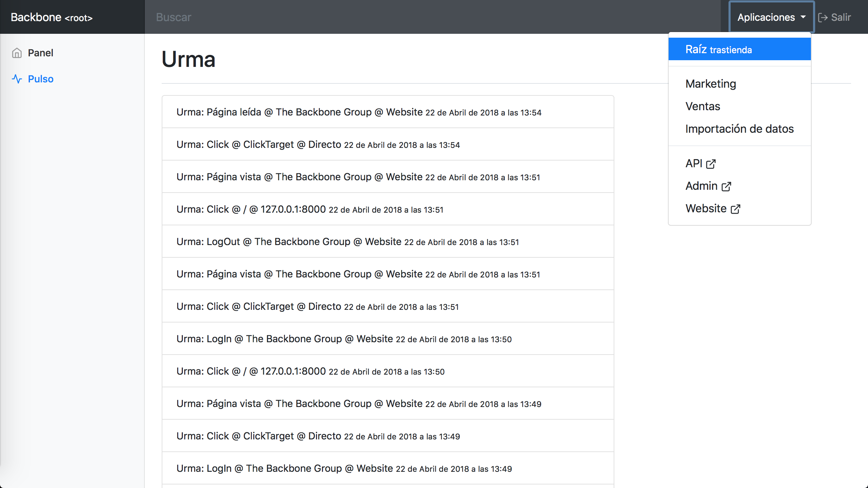This screenshot has width=868, height=488.
Task: Click the external link icon beside API
Action: point(711,164)
